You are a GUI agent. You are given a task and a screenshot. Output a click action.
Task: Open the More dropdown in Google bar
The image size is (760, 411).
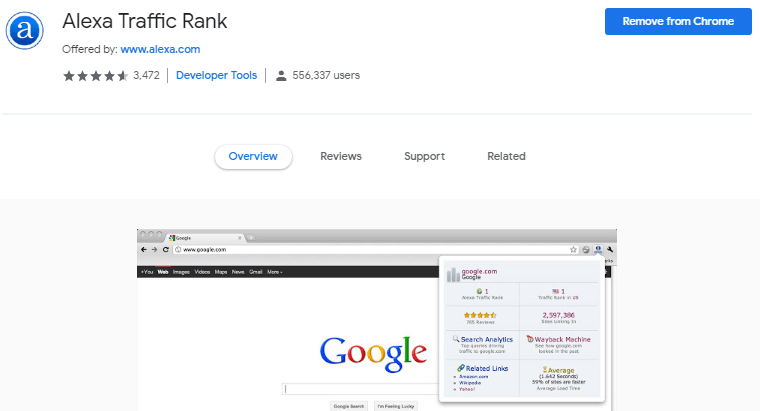pos(274,272)
